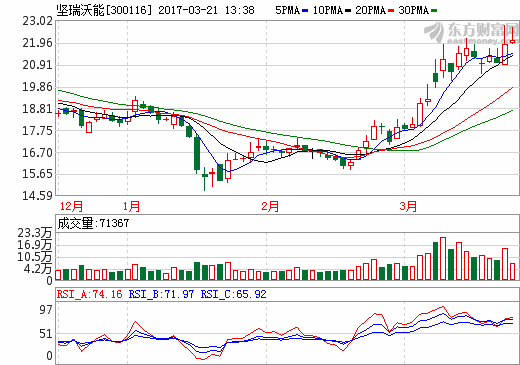Viewport: 520px width, 365px height.
Task: Click the 4.2万 volume axis label
Action: [x=38, y=269]
